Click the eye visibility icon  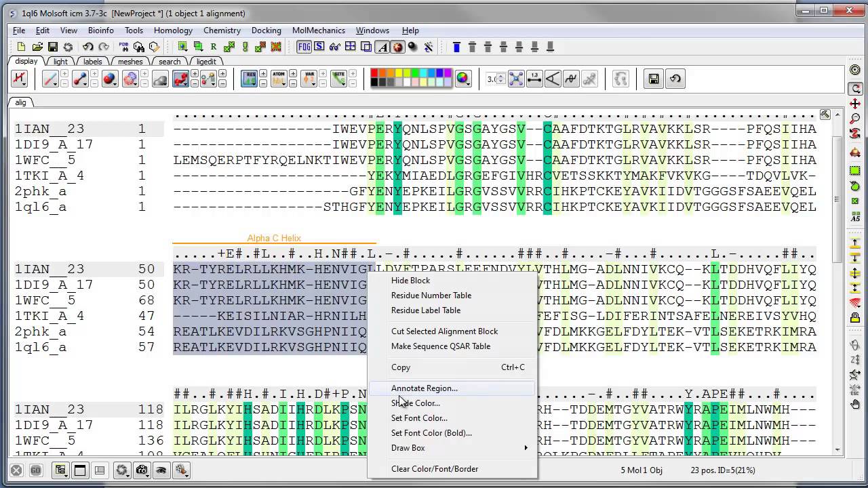(x=161, y=470)
